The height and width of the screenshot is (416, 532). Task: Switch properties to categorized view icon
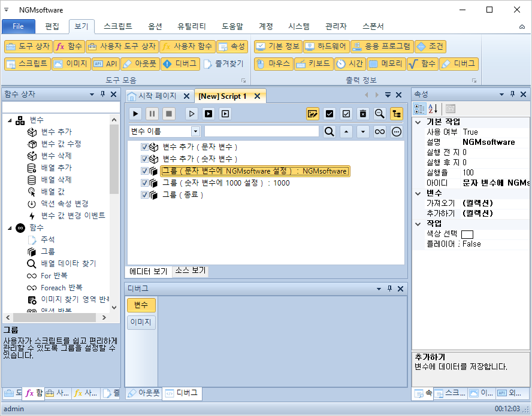(419, 109)
